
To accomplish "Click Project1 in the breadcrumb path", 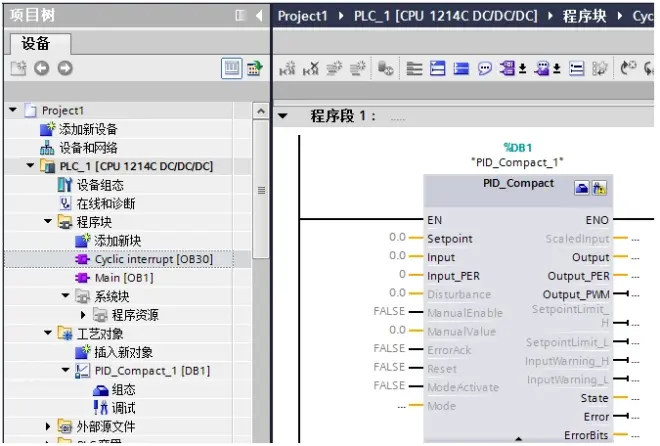I will [x=302, y=16].
